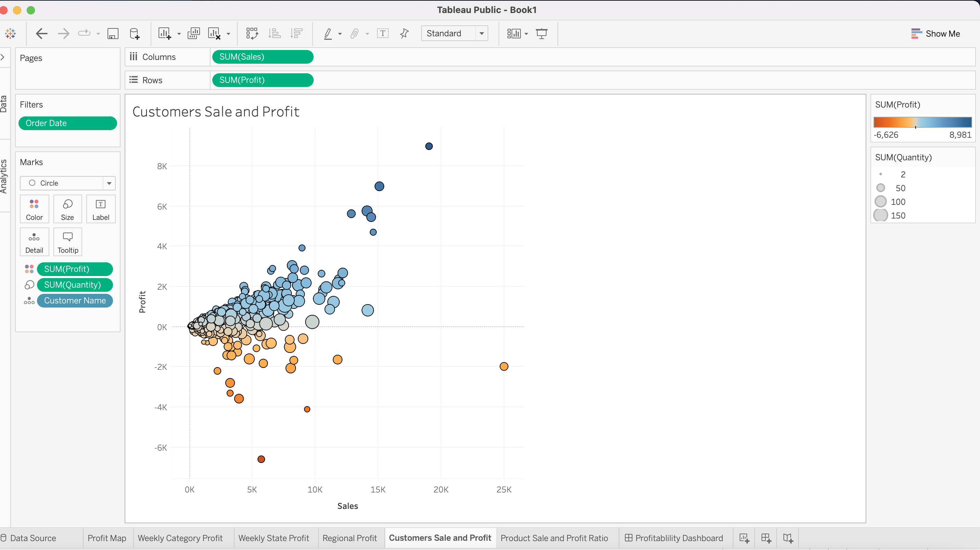Click the SUM(Quantity) size pill in Marks
Screen dimensions: 980x550
click(75, 285)
